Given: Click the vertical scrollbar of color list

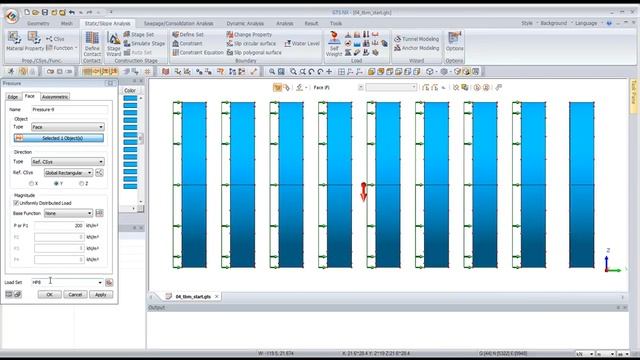Looking at the screenshot, I should [x=141, y=149].
